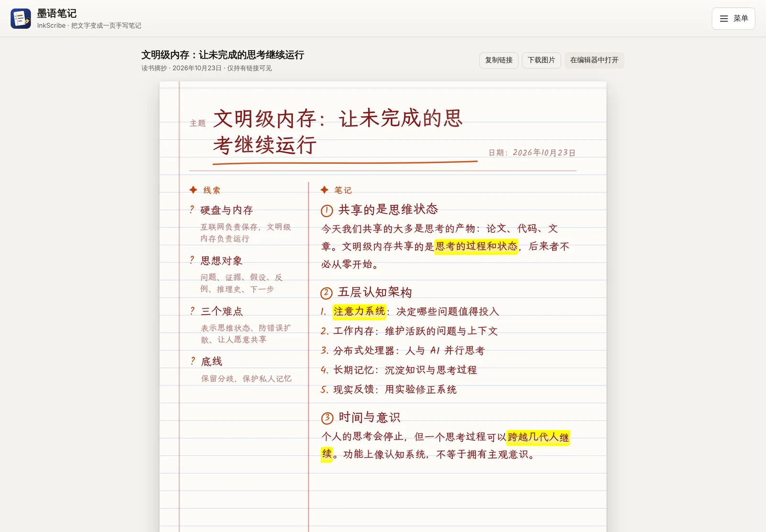Click the question mark next to 硬盘与内存
This screenshot has width=766, height=532.
click(192, 210)
